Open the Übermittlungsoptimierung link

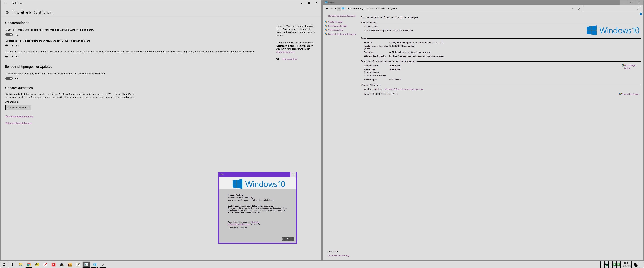(19, 117)
